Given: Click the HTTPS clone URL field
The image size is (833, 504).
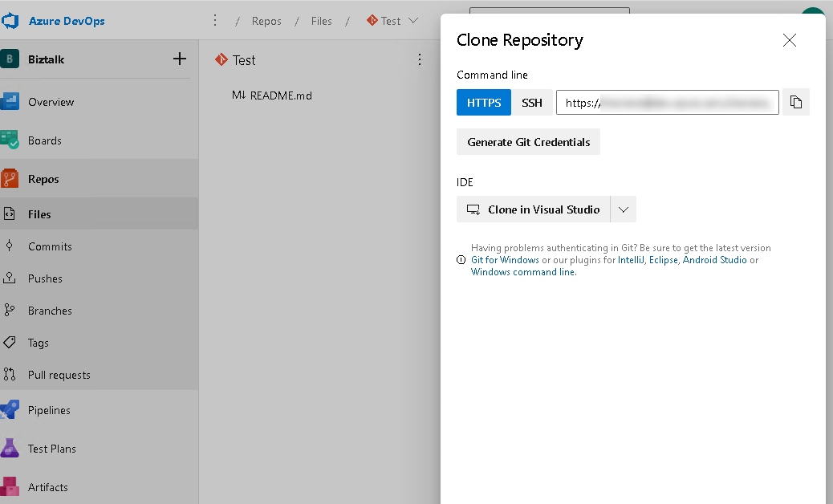Looking at the screenshot, I should pos(667,103).
